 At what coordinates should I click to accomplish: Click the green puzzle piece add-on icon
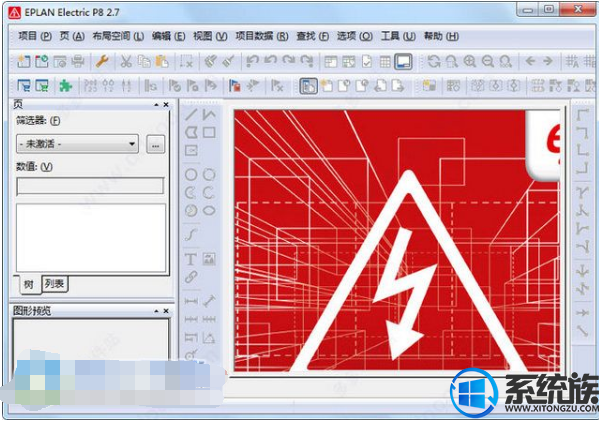click(x=65, y=86)
